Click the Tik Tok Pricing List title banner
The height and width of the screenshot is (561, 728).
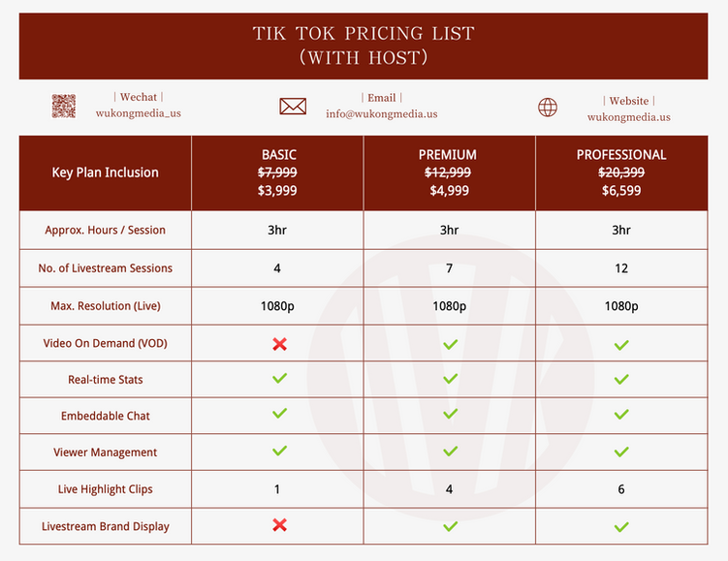tap(364, 46)
